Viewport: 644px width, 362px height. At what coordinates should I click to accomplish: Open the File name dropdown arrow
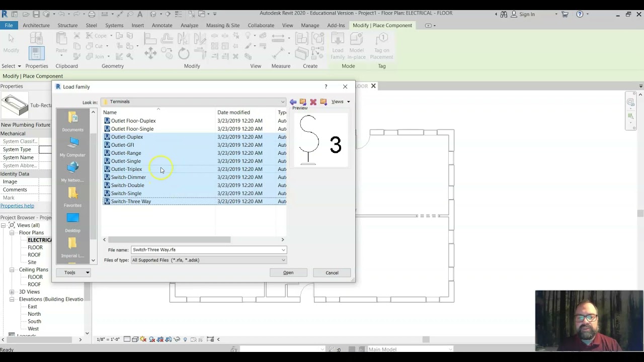(x=283, y=250)
